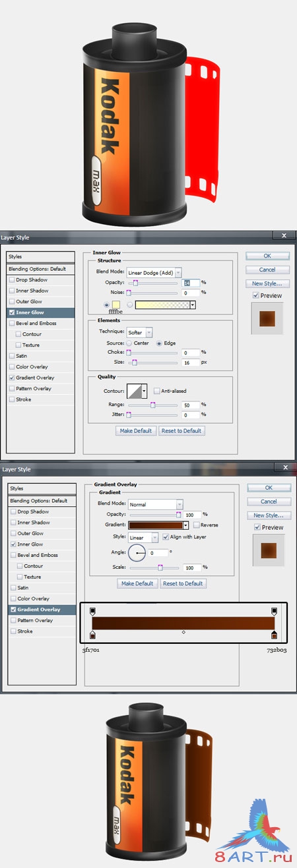Select Bevel and Emboss row in Gradient Overlay dialog
Viewport: 297px width, 868px height.
coord(41,555)
